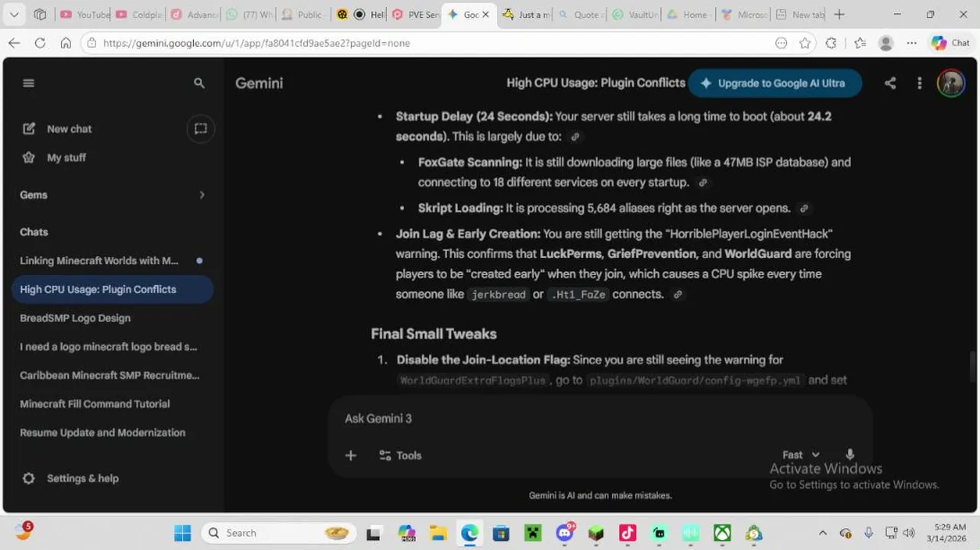The height and width of the screenshot is (550, 980).
Task: Activate the microphone voice input icon
Action: (849, 455)
